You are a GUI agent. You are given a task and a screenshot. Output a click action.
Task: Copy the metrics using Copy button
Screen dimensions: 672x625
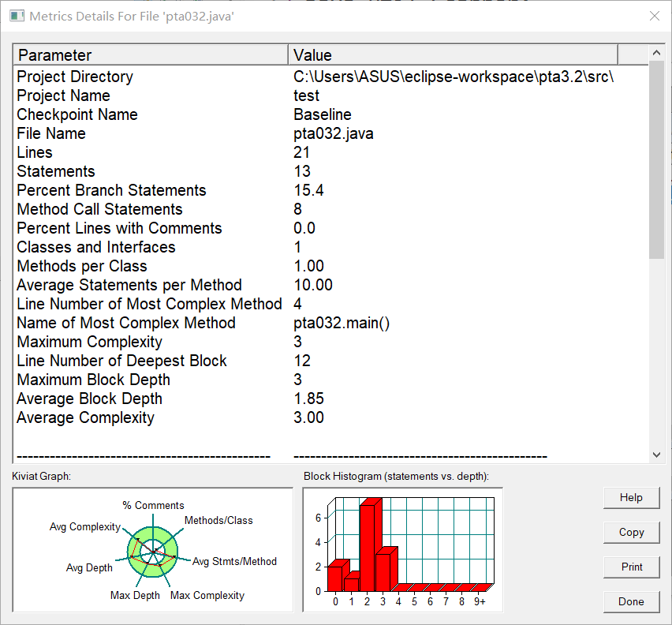coord(631,533)
